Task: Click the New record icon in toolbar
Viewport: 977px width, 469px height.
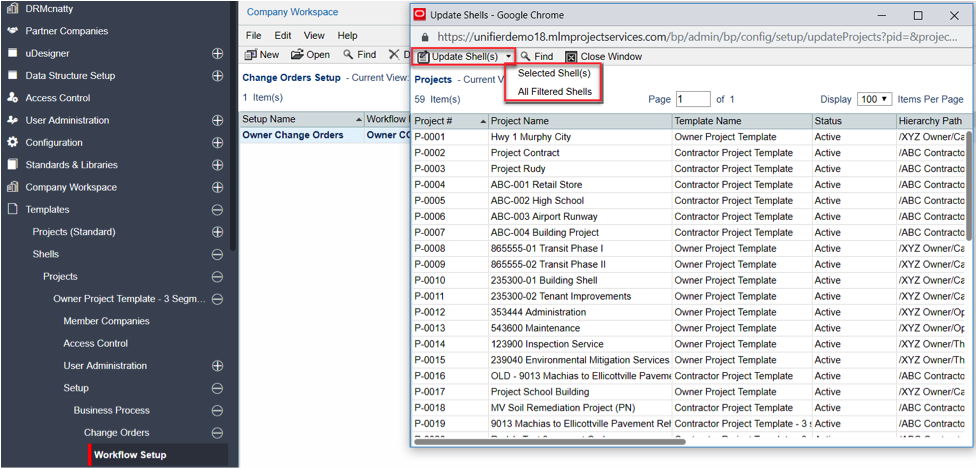Action: (x=250, y=55)
